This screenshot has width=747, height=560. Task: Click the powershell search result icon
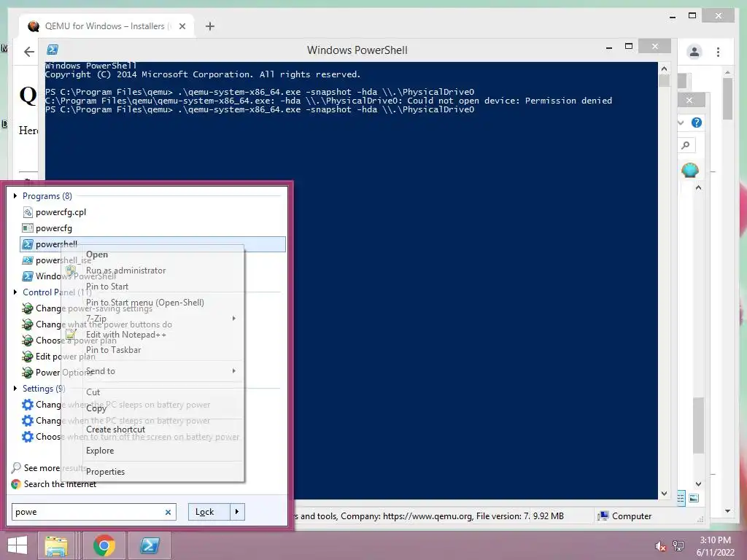[28, 244]
